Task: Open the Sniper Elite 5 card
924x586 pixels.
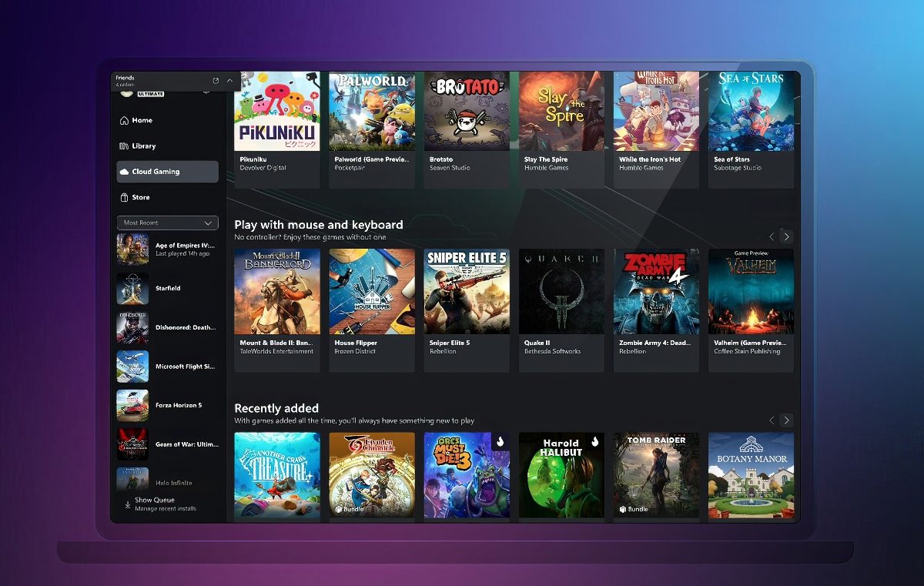Action: pos(467,310)
